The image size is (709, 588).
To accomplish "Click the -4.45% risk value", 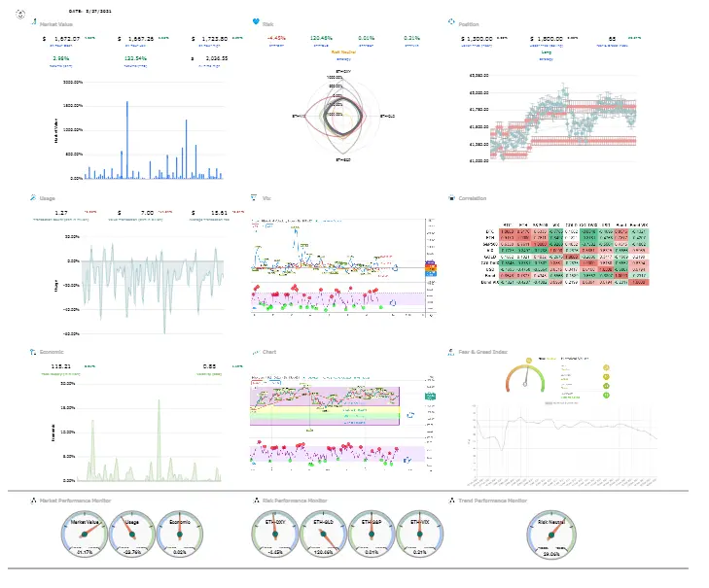I will [276, 38].
